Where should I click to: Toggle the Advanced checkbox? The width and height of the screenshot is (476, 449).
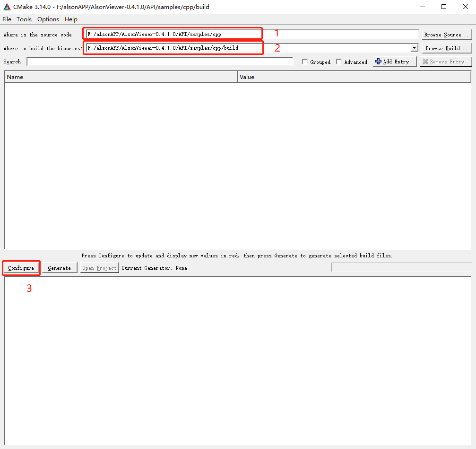[x=339, y=62]
